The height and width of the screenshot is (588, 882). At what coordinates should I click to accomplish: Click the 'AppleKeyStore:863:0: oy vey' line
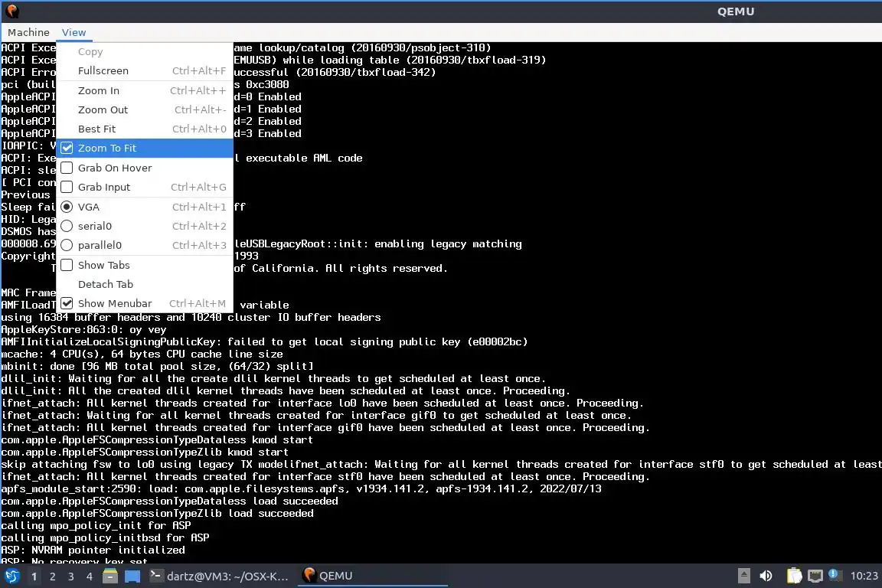click(83, 329)
